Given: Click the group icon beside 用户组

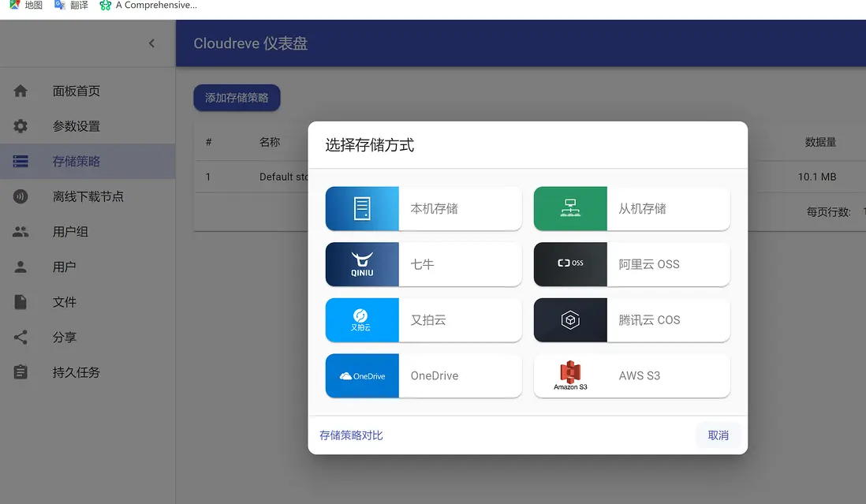Looking at the screenshot, I should pos(21,232).
